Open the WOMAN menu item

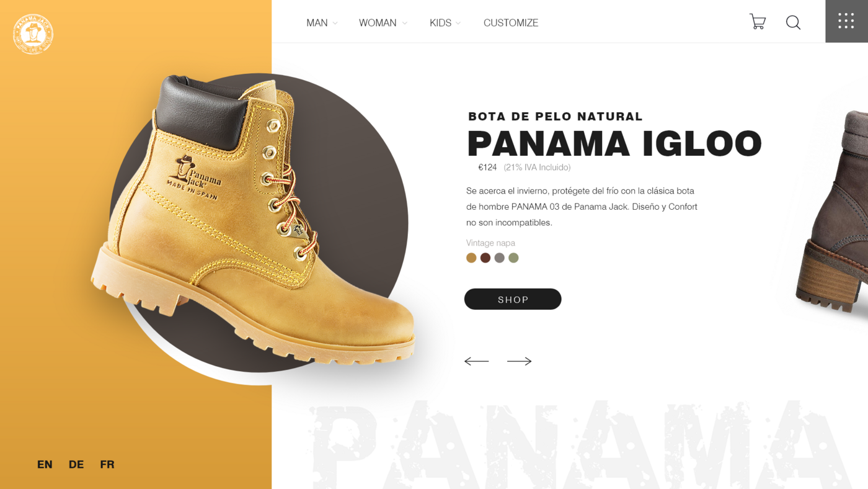click(x=378, y=23)
